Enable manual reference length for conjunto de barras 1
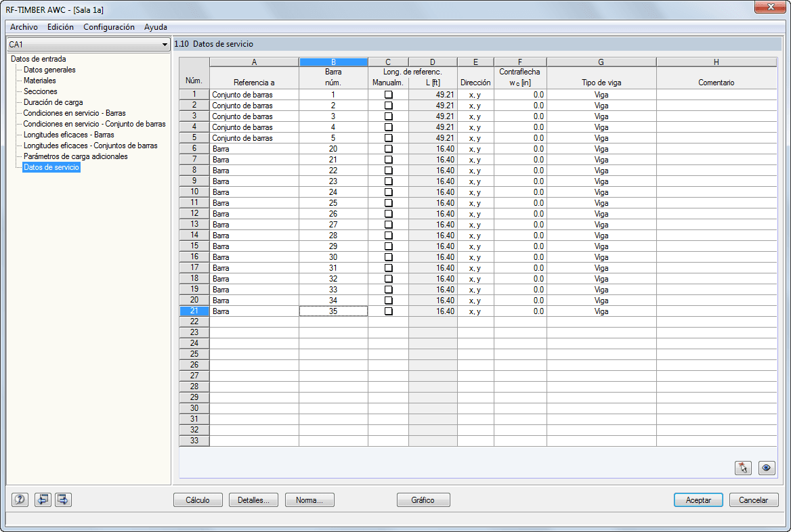Image resolution: width=791 pixels, height=532 pixels. [388, 94]
